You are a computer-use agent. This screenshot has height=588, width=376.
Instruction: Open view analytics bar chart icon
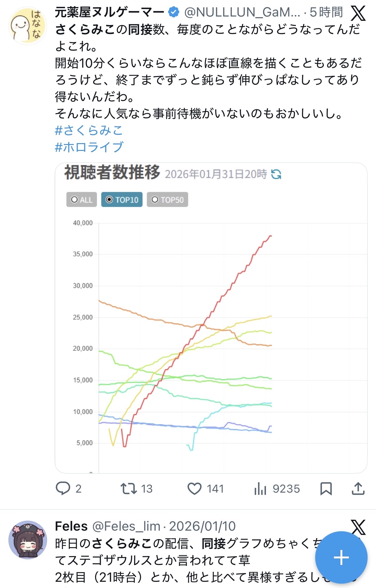pos(260,489)
